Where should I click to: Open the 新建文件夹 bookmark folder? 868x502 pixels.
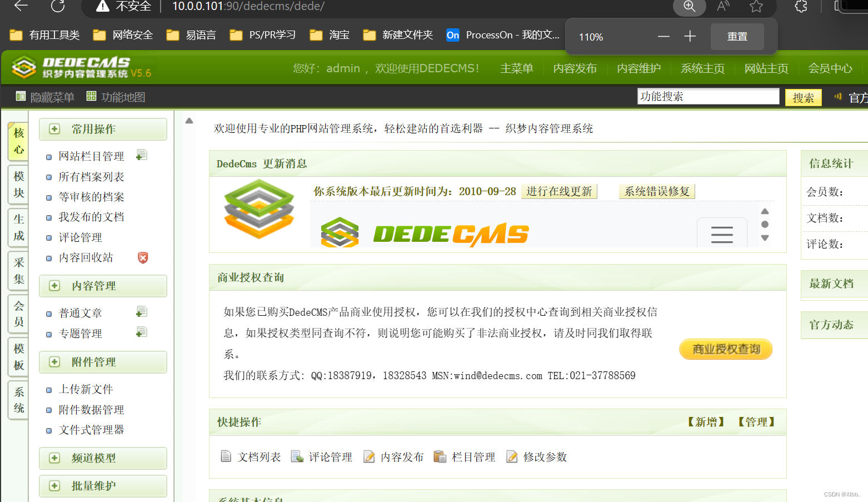(x=398, y=35)
